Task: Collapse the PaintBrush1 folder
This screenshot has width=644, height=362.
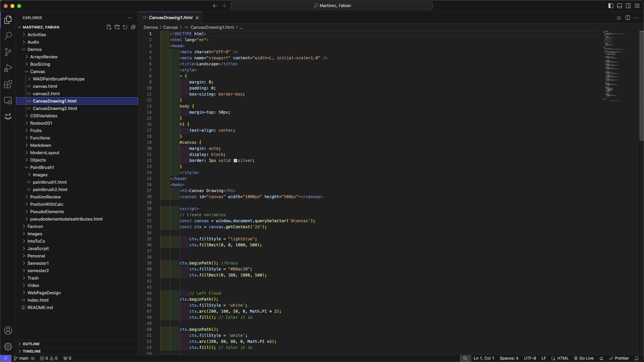Action: click(42, 167)
